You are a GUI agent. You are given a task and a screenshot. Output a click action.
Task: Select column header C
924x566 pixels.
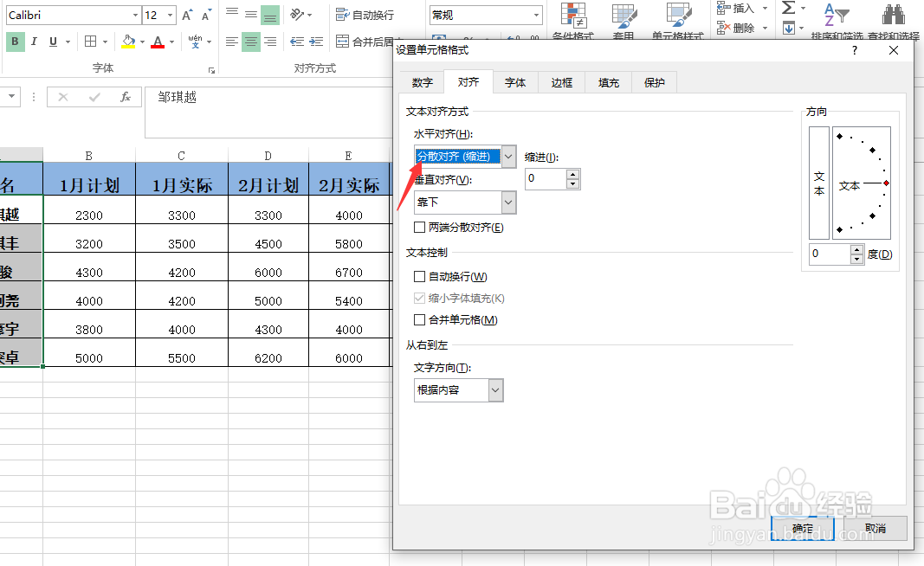coord(182,156)
